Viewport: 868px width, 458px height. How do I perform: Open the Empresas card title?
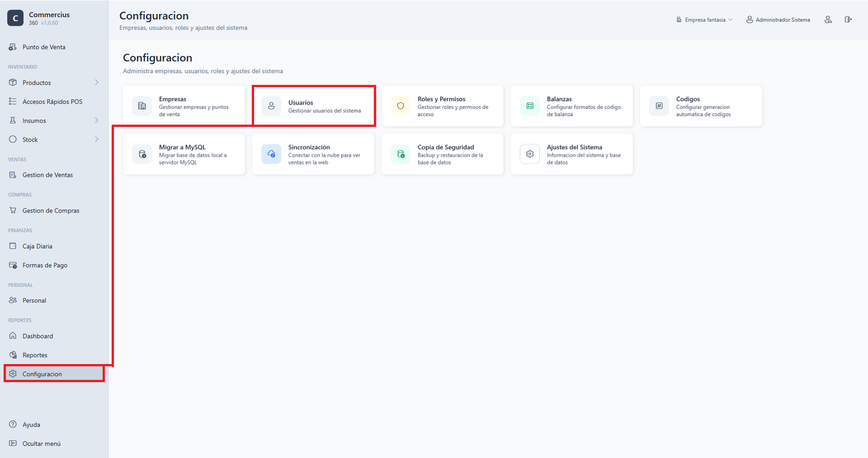173,99
